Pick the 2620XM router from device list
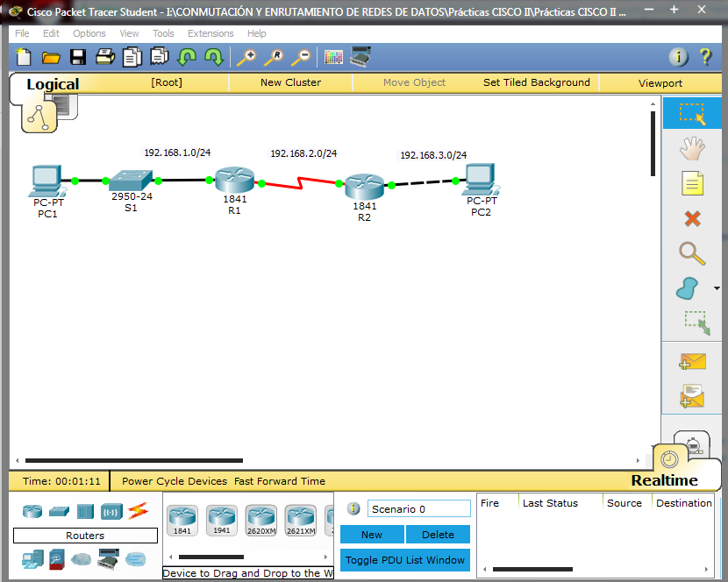Viewport: 728px width, 582px height. pos(261,521)
